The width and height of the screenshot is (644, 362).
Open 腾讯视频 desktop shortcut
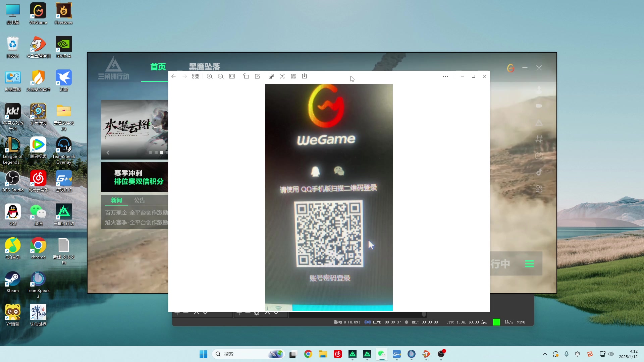[38, 148]
